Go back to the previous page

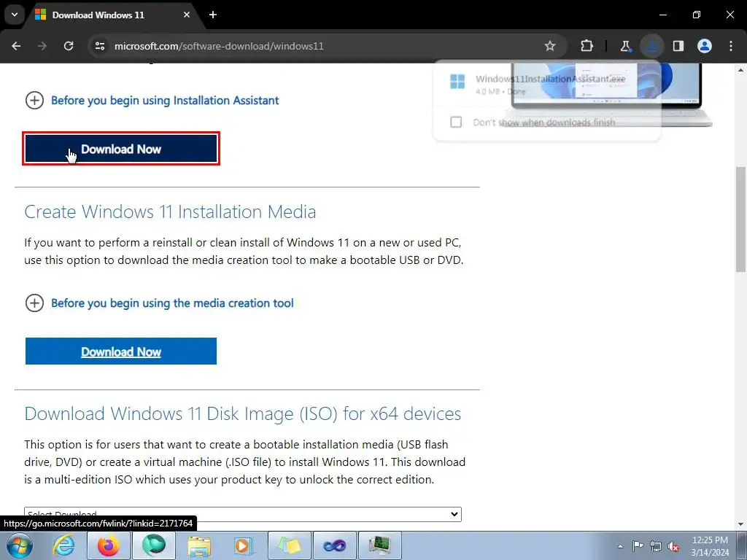[x=16, y=46]
